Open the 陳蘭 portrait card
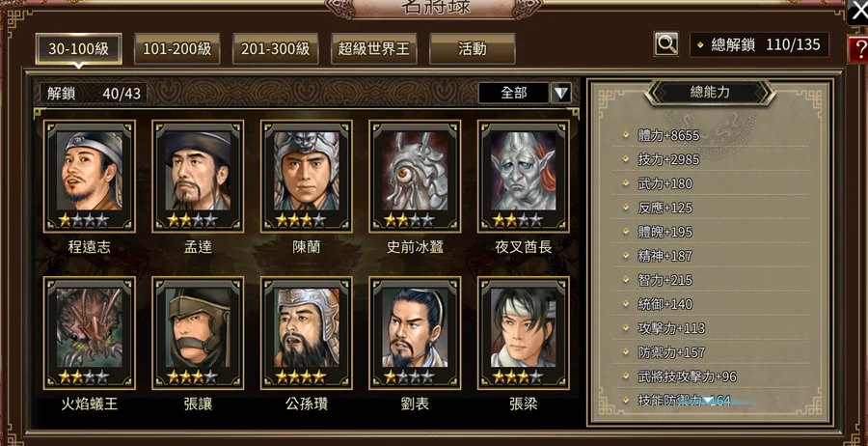Screen dimensions: 868x446 click(306, 177)
